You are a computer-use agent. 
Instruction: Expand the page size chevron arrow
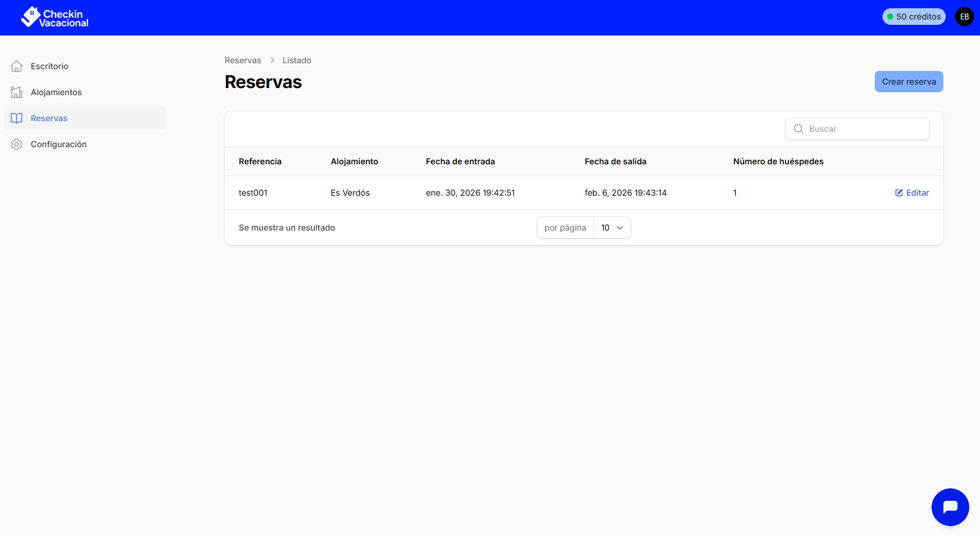point(620,228)
